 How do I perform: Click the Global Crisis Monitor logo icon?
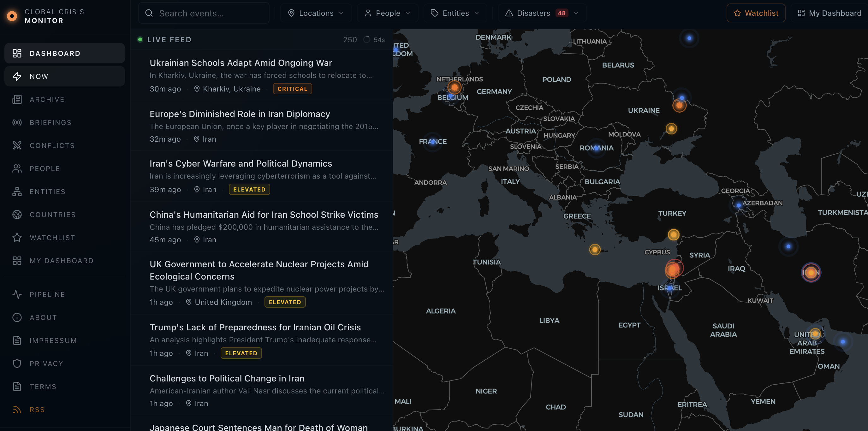(x=12, y=16)
